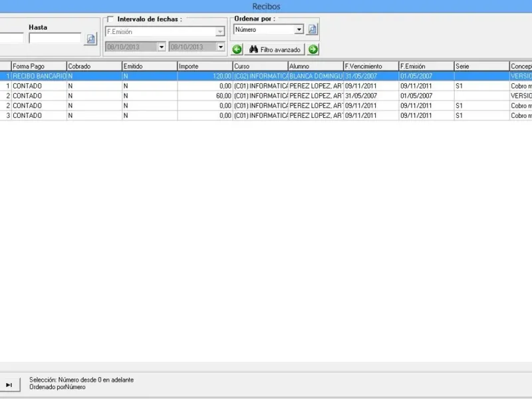This screenshot has width=532, height=399.
Task: Click the BLANCA DOMINGU alumno cell
Action: (315, 76)
